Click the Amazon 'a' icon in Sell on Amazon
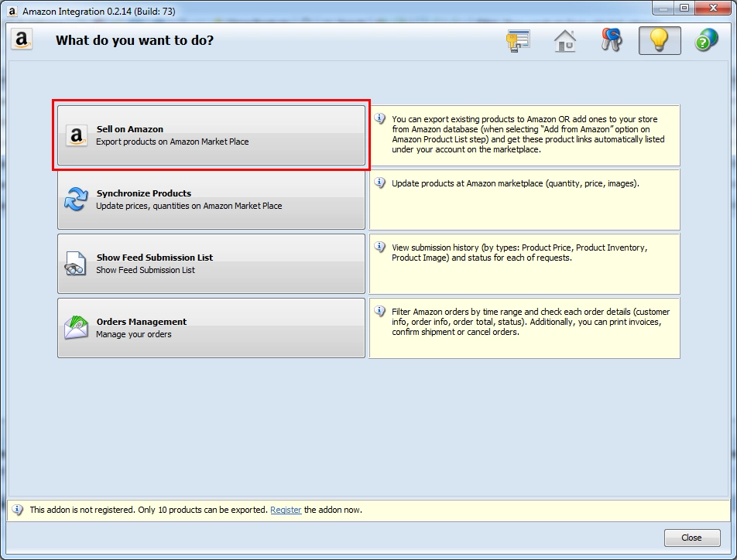 click(x=76, y=136)
